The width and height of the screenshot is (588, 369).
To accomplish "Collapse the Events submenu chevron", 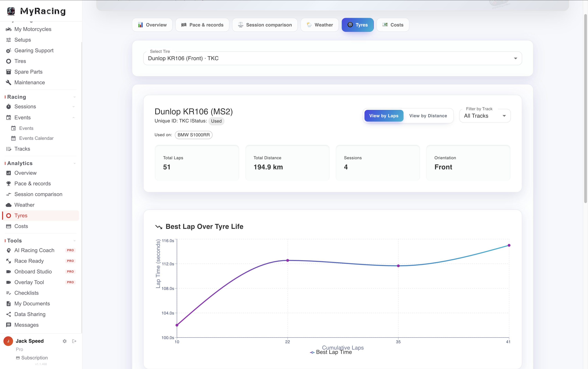I will 73,118.
